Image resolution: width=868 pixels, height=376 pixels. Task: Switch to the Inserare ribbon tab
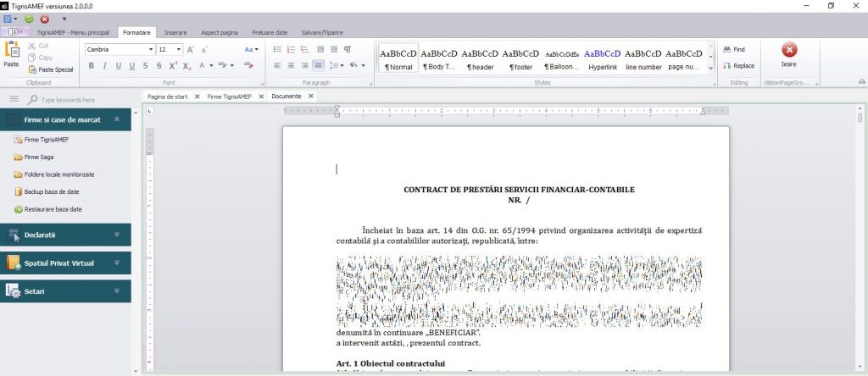coord(175,33)
